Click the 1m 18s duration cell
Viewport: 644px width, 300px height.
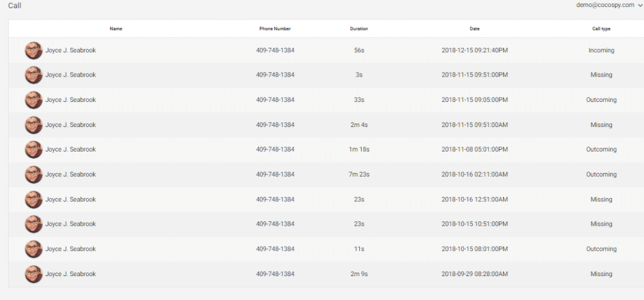tap(359, 150)
